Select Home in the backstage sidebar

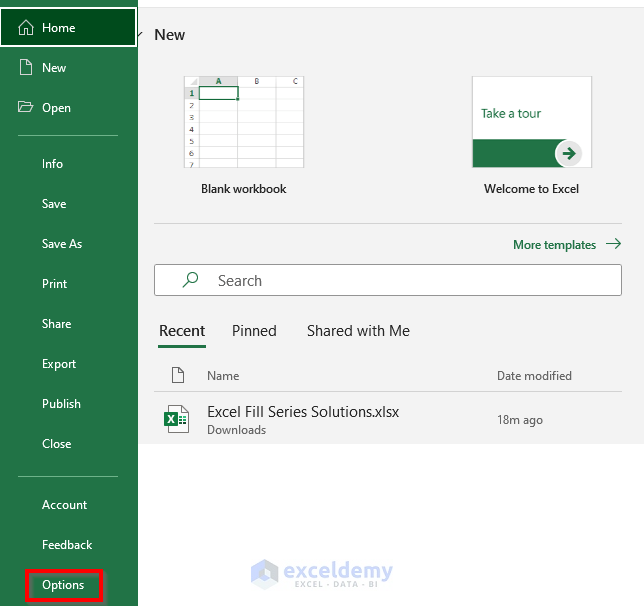pos(69,28)
